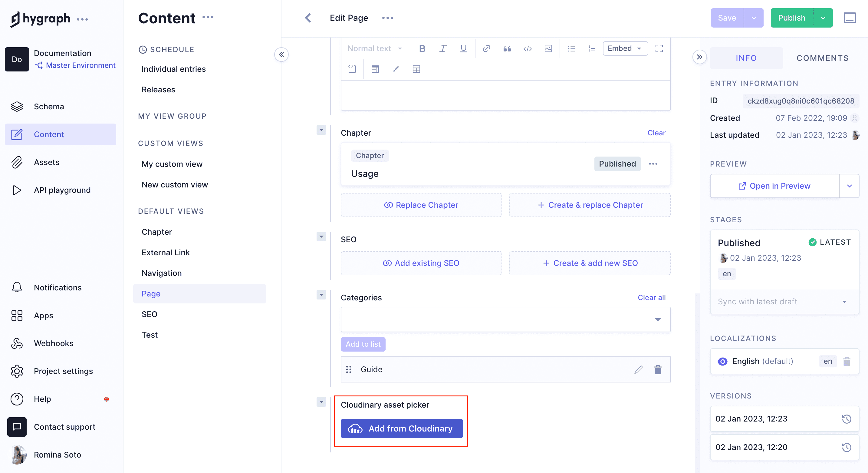Open the Embed options dropdown
This screenshot has width=868, height=473.
[625, 48]
